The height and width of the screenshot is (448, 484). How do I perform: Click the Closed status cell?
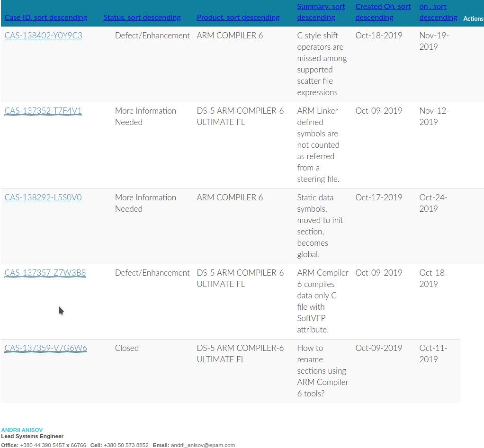point(127,348)
